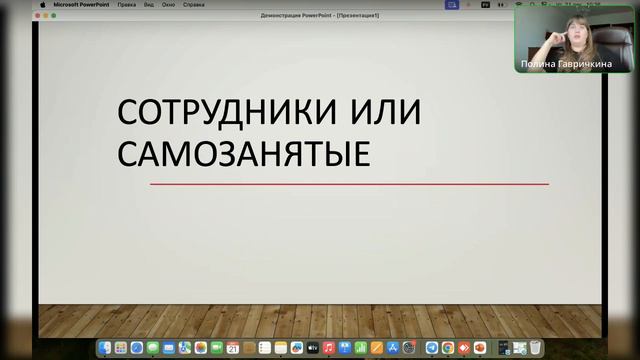This screenshot has width=640, height=360.
Task: Open Google Chrome from the dock
Action: click(448, 348)
